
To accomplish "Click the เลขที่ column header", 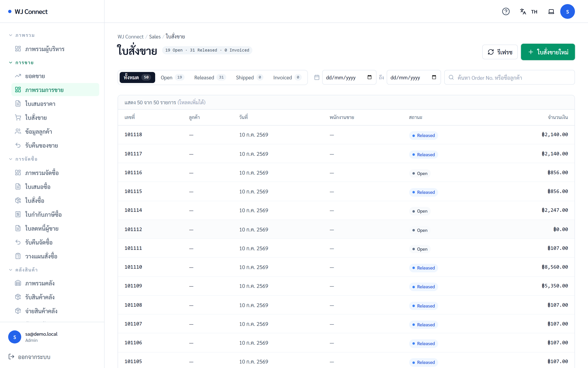I will [129, 117].
